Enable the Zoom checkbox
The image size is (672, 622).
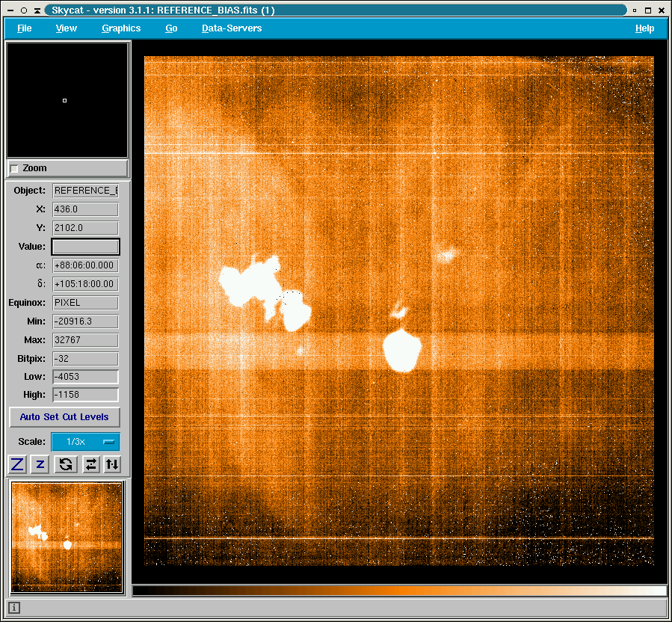click(x=14, y=169)
